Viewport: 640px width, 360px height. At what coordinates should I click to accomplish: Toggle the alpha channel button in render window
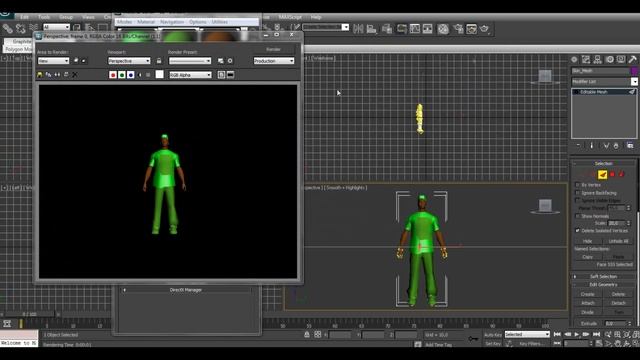click(x=140, y=75)
